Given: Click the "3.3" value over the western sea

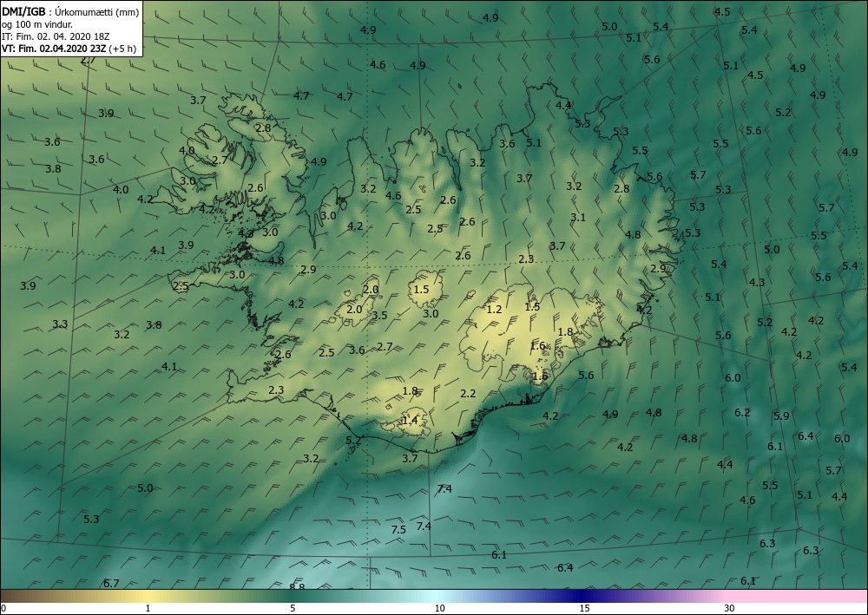Looking at the screenshot, I should (x=61, y=324).
